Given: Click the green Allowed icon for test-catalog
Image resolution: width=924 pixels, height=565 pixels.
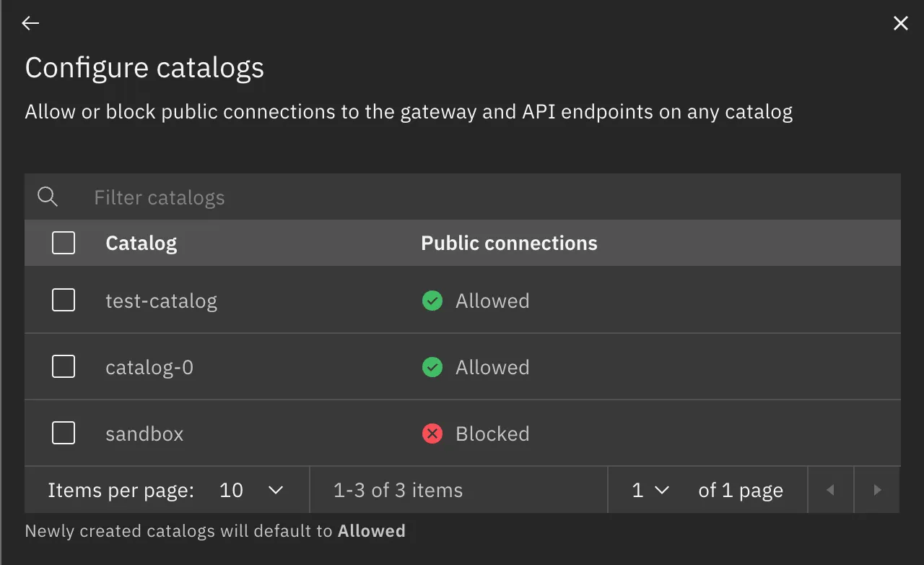Looking at the screenshot, I should [x=432, y=301].
